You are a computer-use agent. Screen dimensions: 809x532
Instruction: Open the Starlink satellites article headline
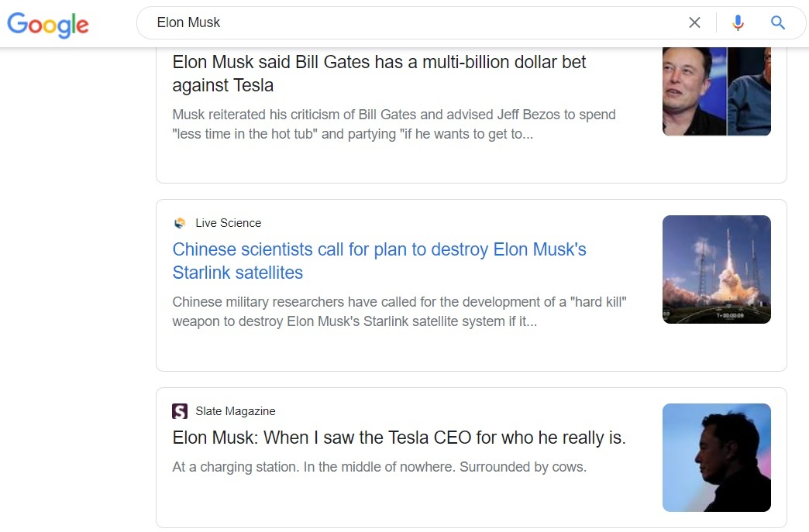pyautogui.click(x=379, y=261)
